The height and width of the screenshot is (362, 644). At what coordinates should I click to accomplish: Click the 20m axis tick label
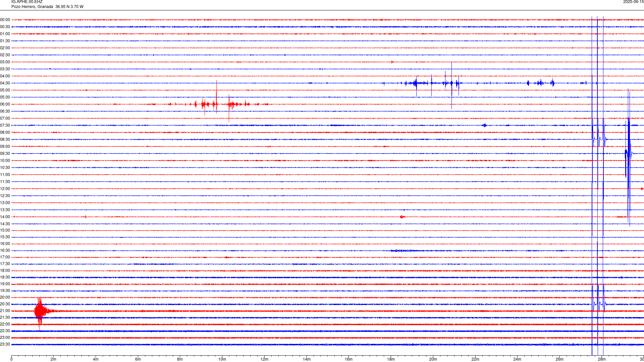click(433, 359)
